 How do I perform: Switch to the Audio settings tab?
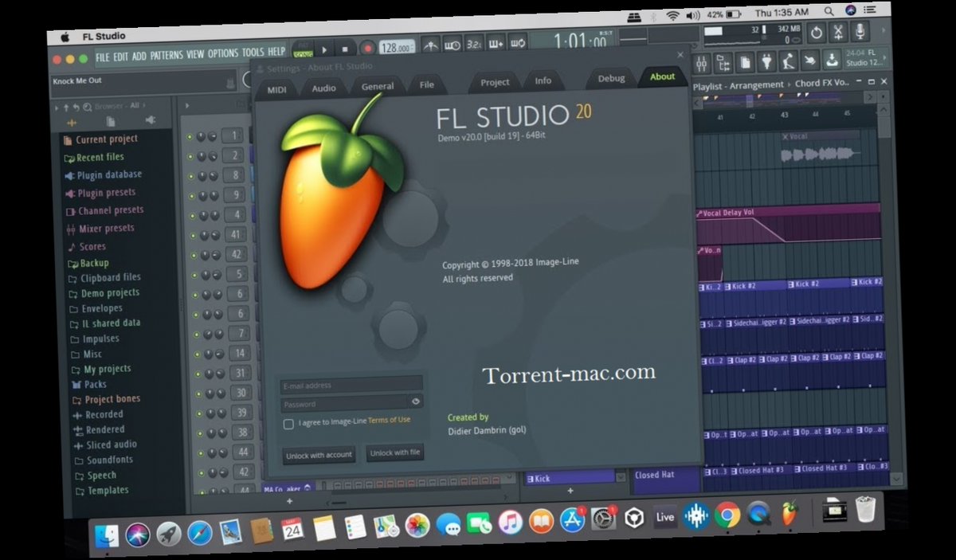pyautogui.click(x=323, y=88)
